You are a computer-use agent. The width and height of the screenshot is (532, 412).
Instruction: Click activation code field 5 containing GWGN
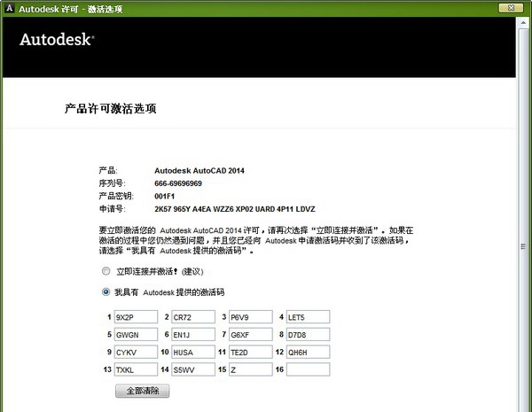(x=136, y=334)
